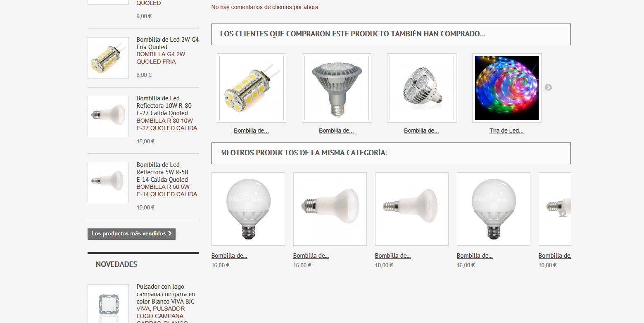This screenshot has height=323, width=644.
Task: Open the Novedades section heading
Action: click(x=116, y=264)
